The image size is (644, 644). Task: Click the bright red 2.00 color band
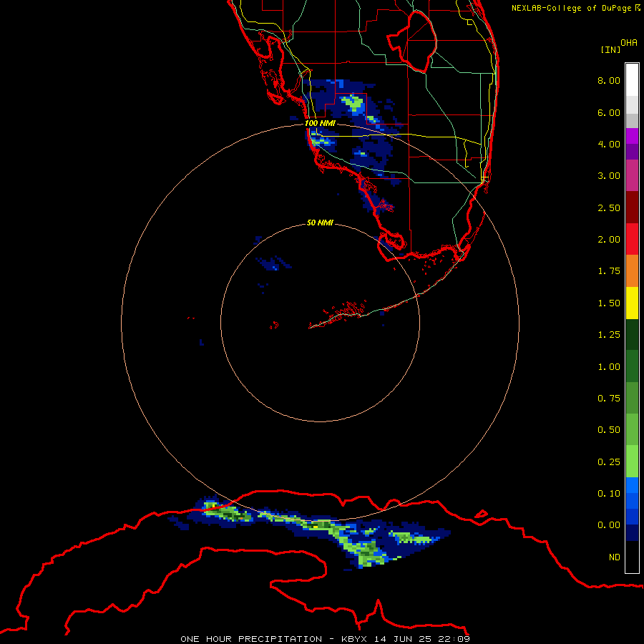(632, 240)
